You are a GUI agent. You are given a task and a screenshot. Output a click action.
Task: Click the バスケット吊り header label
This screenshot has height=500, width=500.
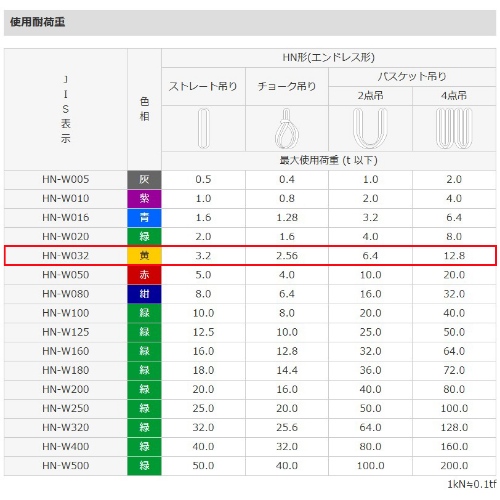coord(412,77)
